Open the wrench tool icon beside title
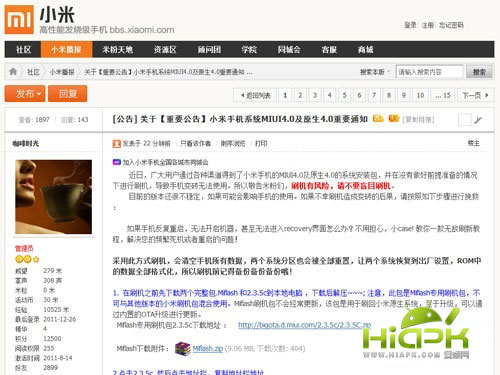 [478, 119]
